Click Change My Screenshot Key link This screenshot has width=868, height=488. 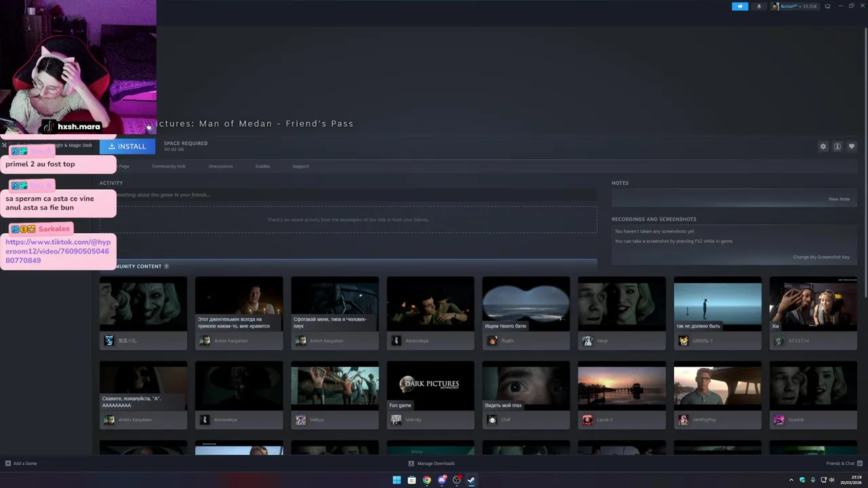[821, 257]
